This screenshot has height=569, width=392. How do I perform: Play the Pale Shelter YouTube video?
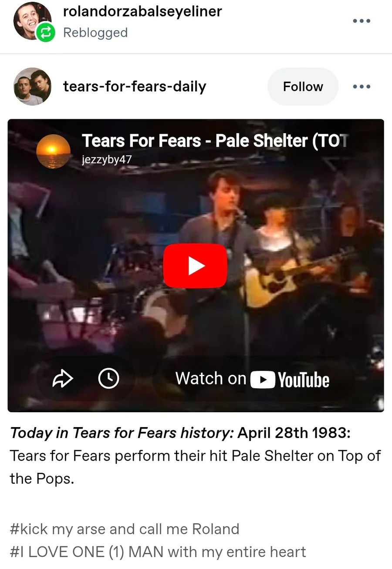click(195, 266)
